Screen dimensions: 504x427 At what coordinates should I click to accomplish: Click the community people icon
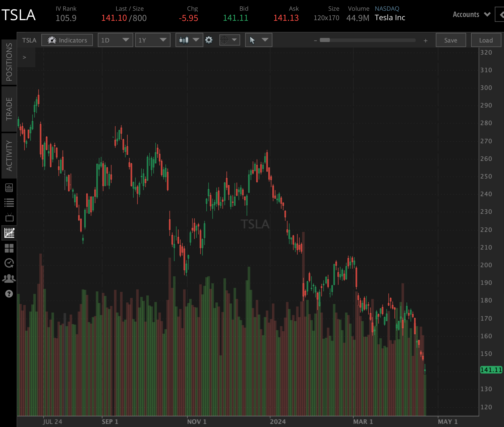[9, 278]
